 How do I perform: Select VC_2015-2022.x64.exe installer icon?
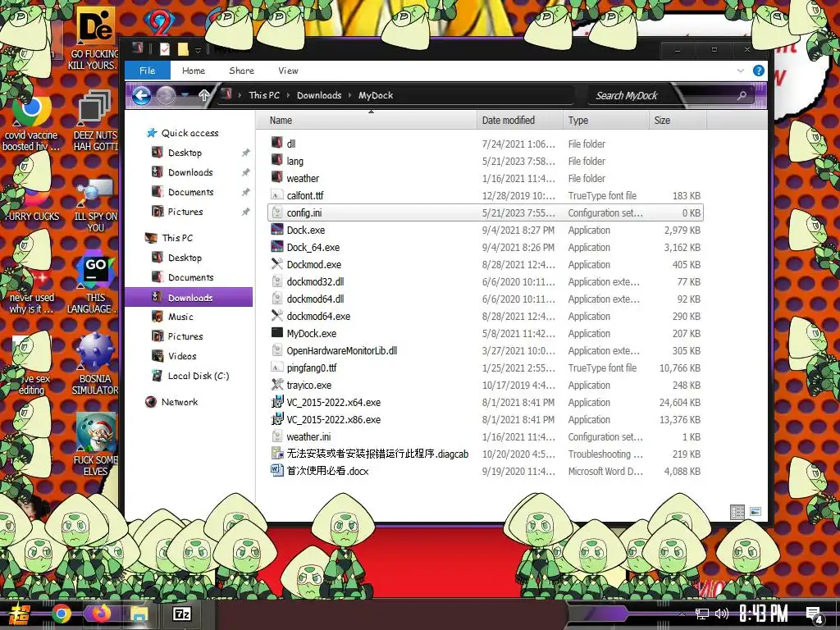[277, 402]
